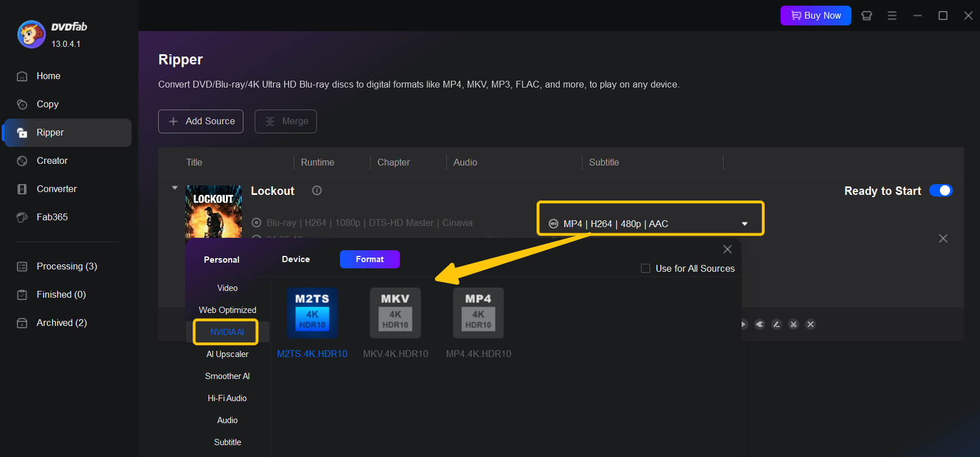Choose the MKV 4K HDR10 profile icon
This screenshot has height=457, width=980.
(x=395, y=313)
